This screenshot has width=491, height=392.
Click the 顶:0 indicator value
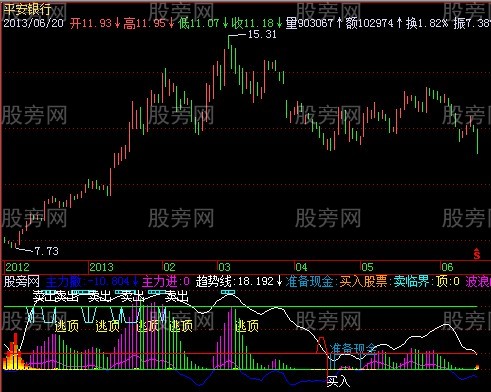pyautogui.click(x=447, y=282)
